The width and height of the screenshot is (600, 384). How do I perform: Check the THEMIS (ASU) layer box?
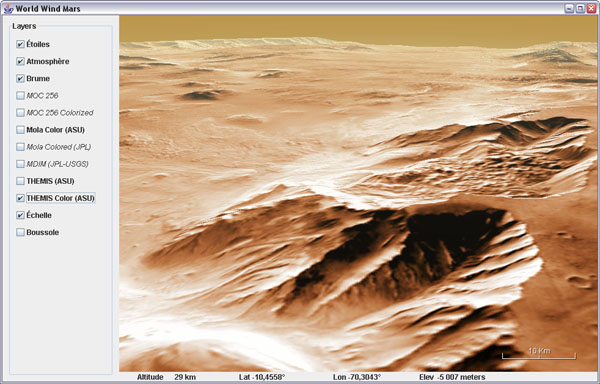pos(20,181)
